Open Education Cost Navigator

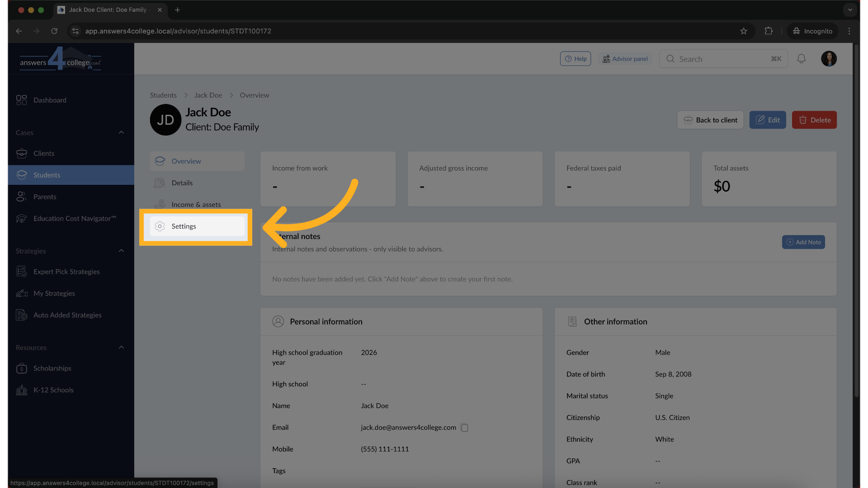click(x=74, y=218)
